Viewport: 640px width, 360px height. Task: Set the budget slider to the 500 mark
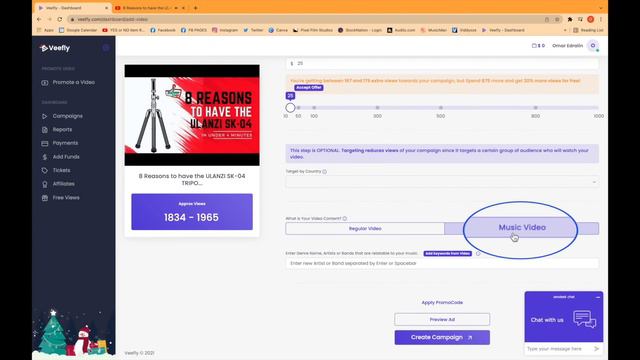pos(441,108)
